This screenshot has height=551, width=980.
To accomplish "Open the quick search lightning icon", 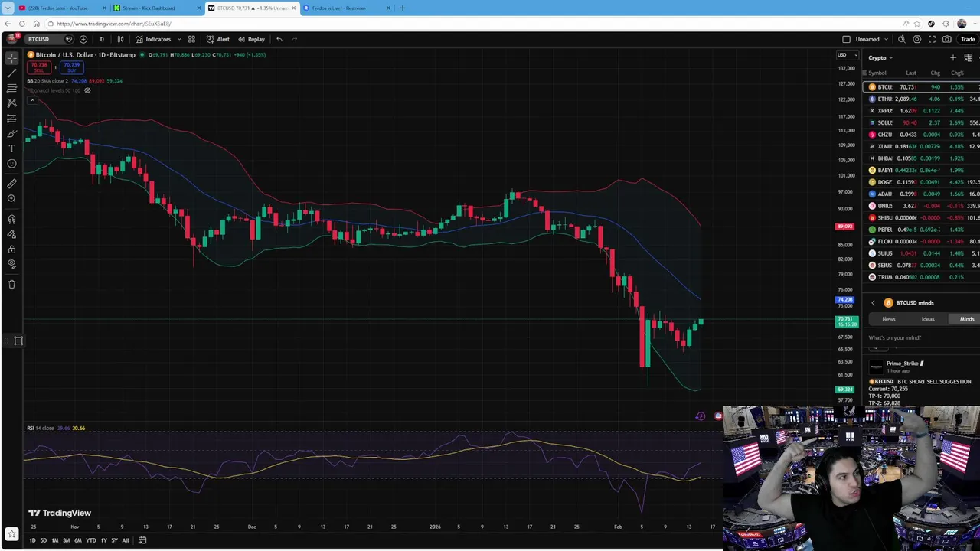I will coord(902,39).
